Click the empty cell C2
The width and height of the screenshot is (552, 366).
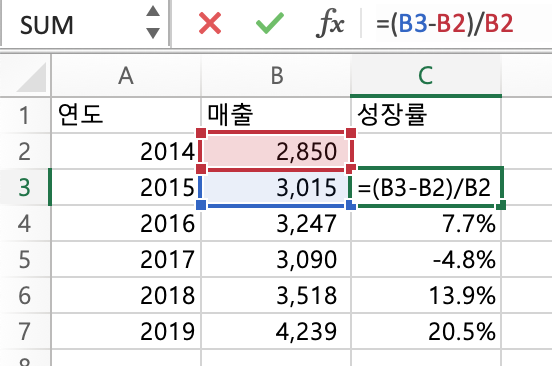coord(426,151)
